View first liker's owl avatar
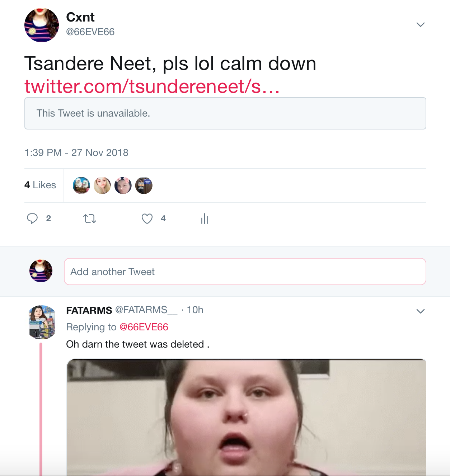The height and width of the screenshot is (476, 450). [x=81, y=185]
